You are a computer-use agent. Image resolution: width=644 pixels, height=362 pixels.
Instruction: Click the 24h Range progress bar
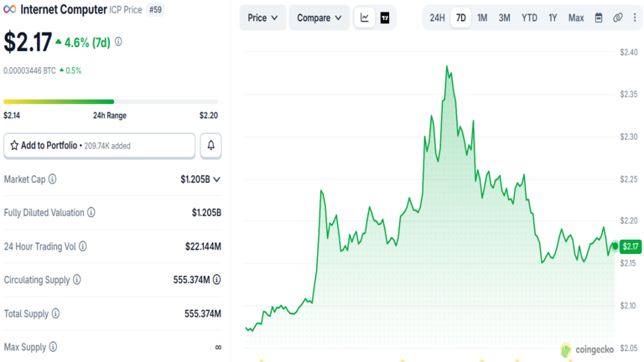click(x=111, y=101)
